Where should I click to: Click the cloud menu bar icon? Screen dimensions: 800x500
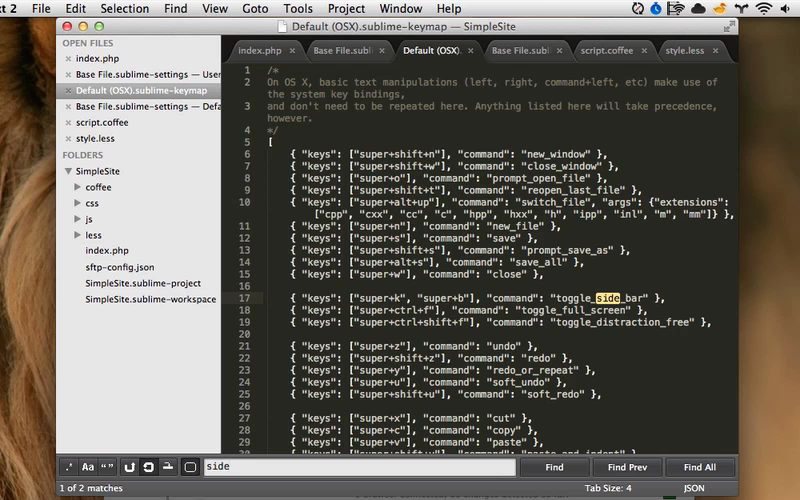698,8
